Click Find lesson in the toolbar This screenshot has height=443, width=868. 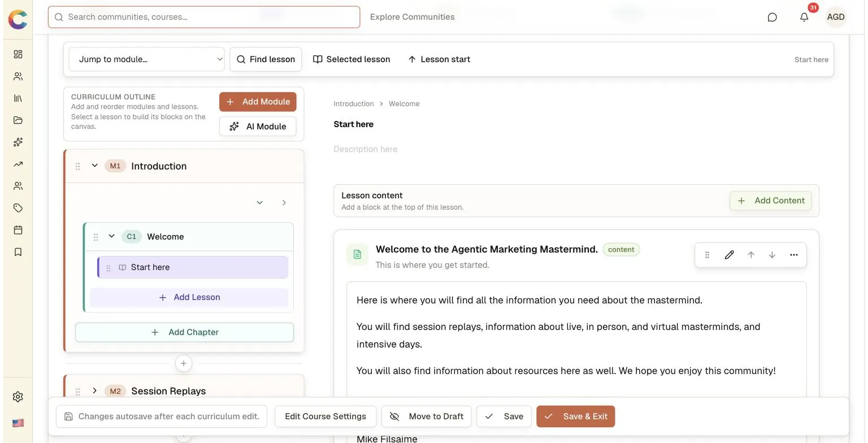point(266,59)
